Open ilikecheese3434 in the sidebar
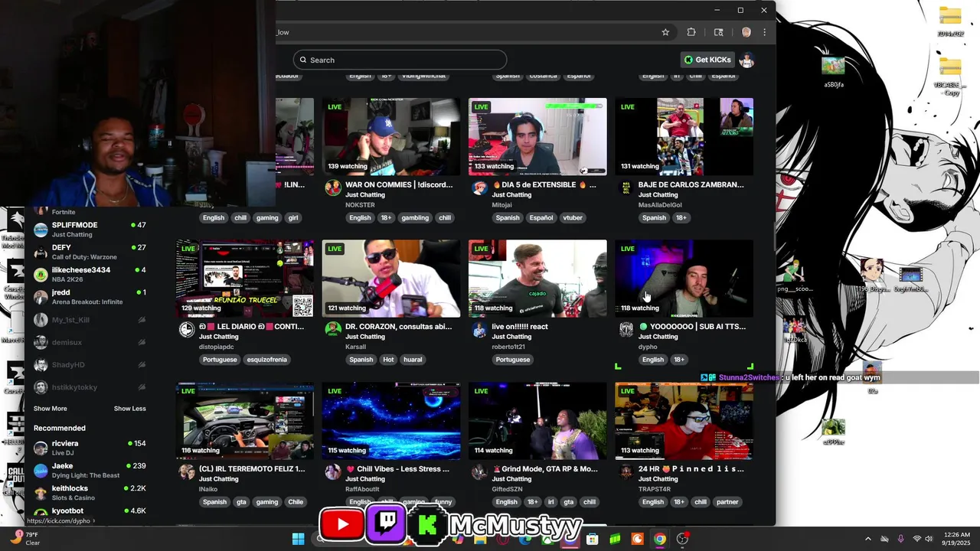Image resolution: width=980 pixels, height=551 pixels. pos(89,274)
